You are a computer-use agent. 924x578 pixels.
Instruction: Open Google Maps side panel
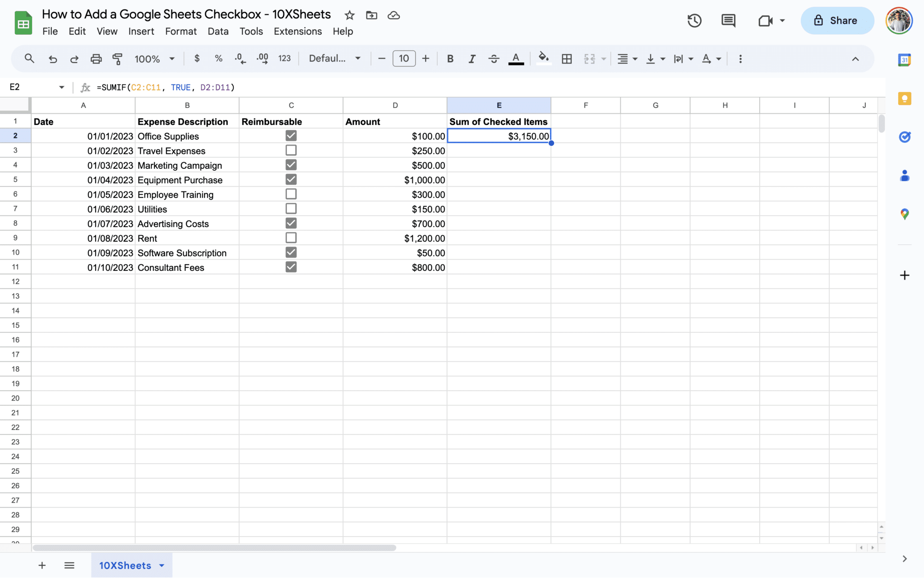[x=905, y=214]
